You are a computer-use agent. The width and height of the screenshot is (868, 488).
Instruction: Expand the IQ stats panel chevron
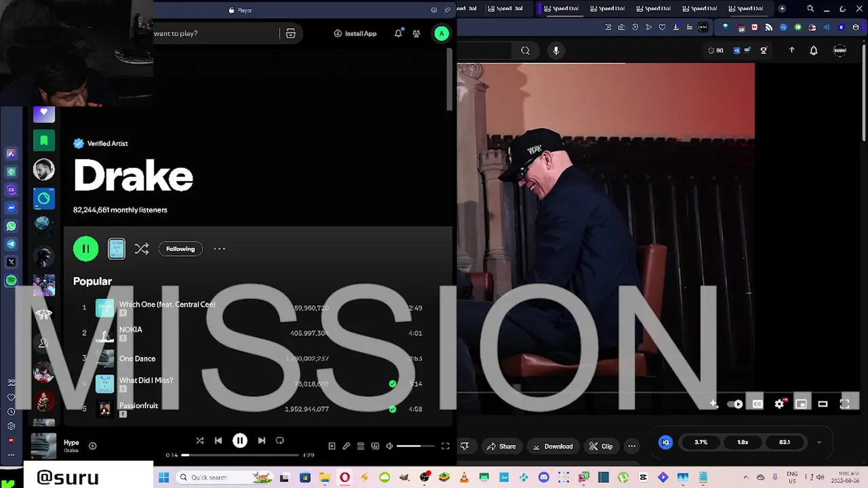[x=818, y=442]
